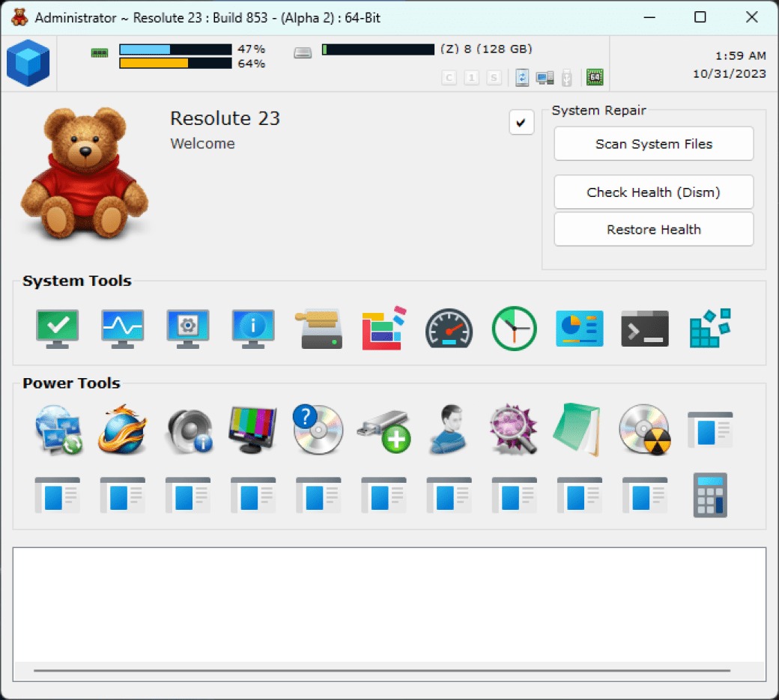Click the 64-bit green chip icon
The width and height of the screenshot is (779, 700).
tap(595, 77)
